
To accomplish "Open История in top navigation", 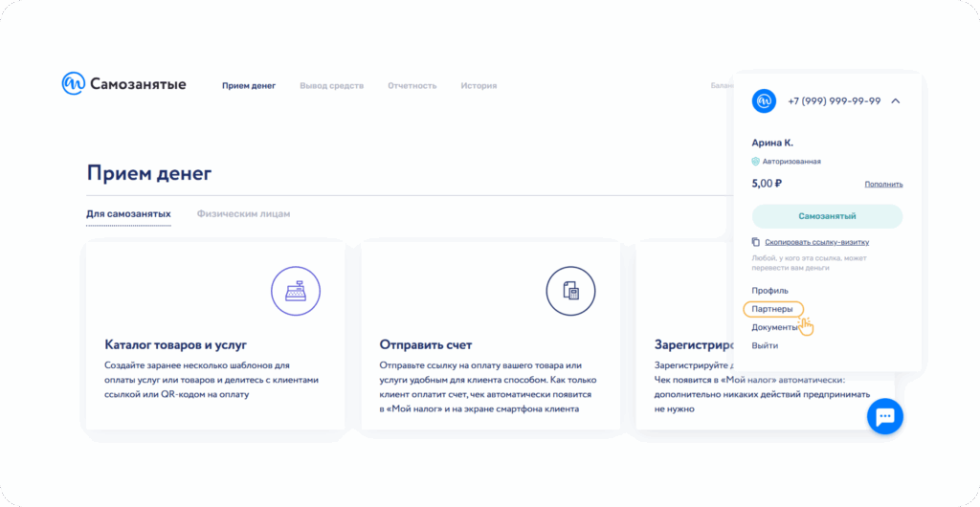I will point(479,86).
